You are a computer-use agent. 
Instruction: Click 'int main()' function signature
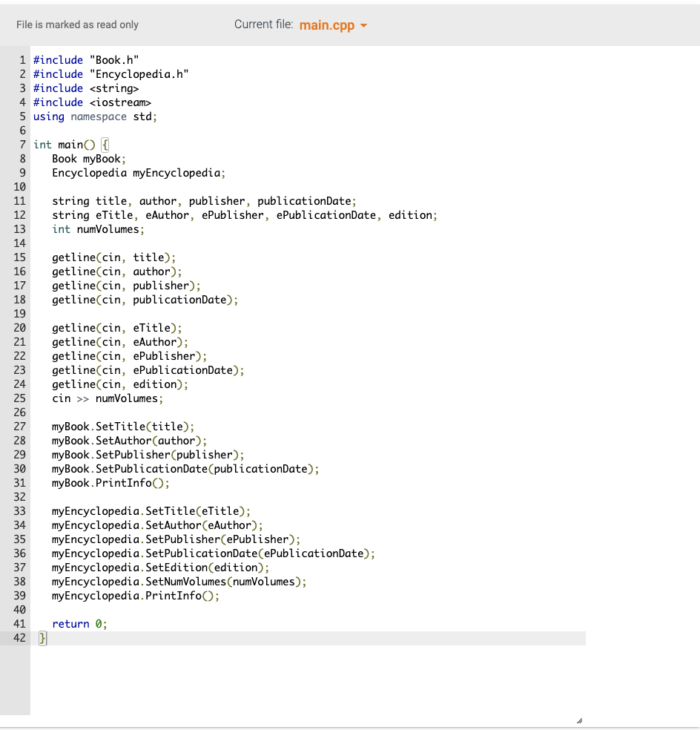coord(65,145)
